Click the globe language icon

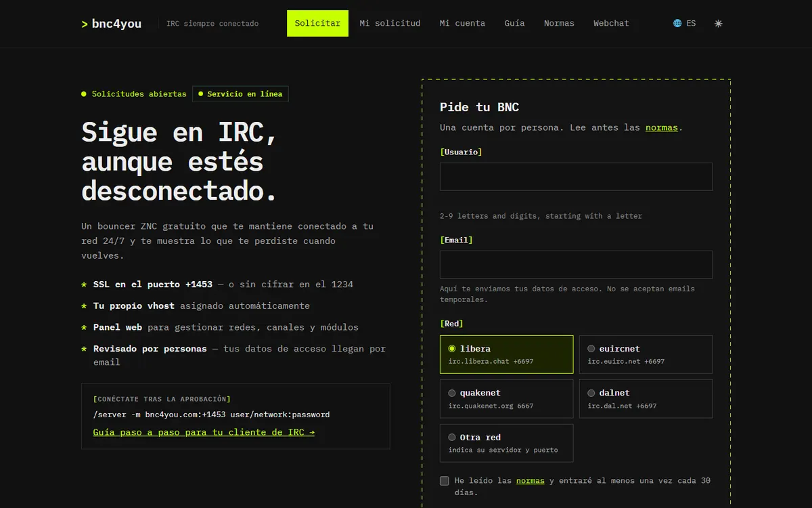[677, 23]
